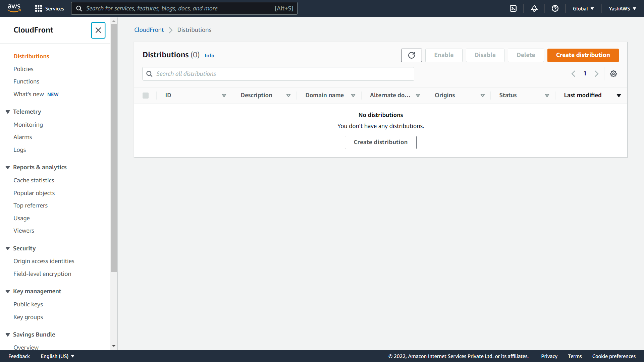Viewport: 644px width, 362px height.
Task: Open the English (US) language selector
Action: click(57, 356)
